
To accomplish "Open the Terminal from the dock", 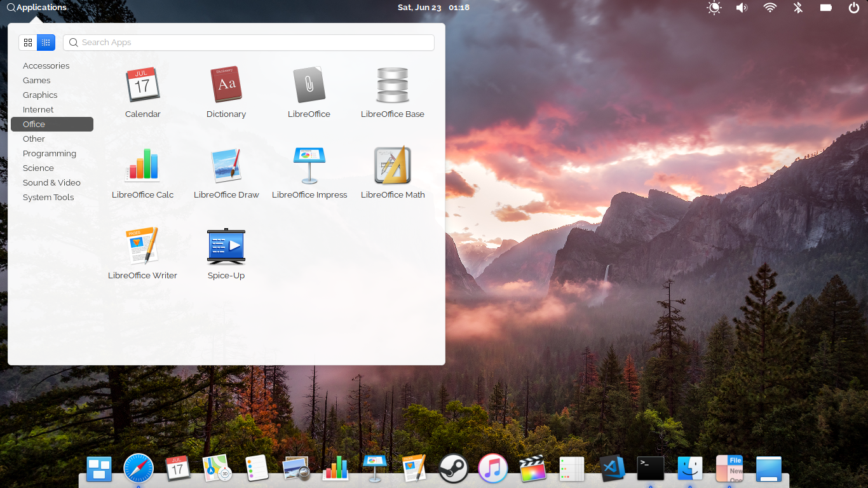I will [651, 469].
